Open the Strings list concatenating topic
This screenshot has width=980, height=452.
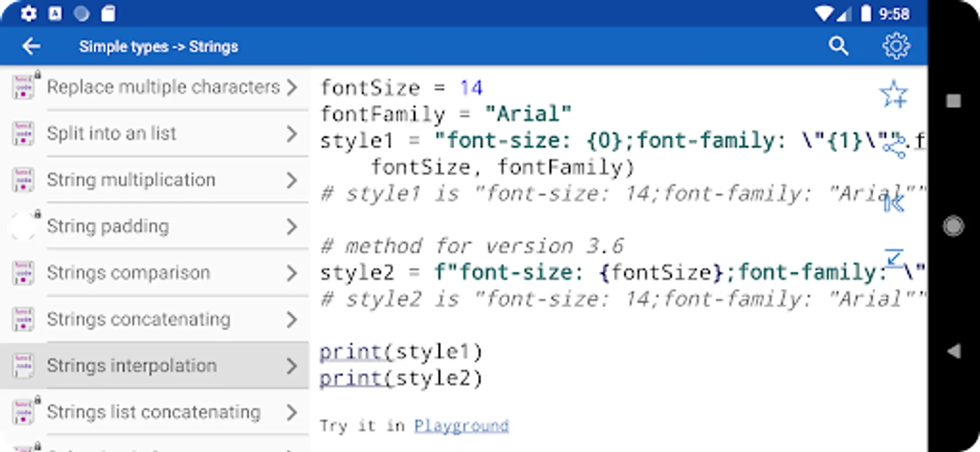coord(154,412)
